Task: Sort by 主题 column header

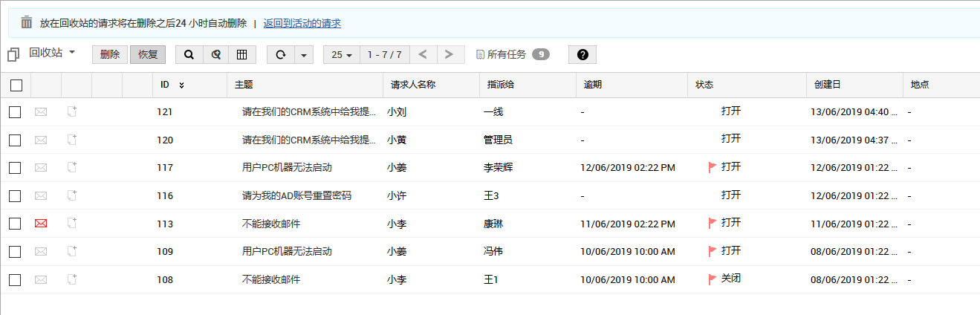Action: (244, 85)
